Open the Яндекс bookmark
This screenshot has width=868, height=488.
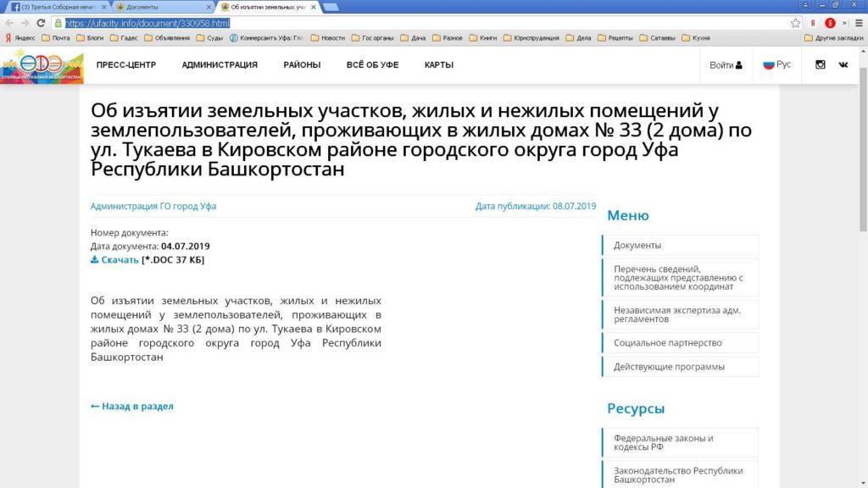tap(20, 37)
